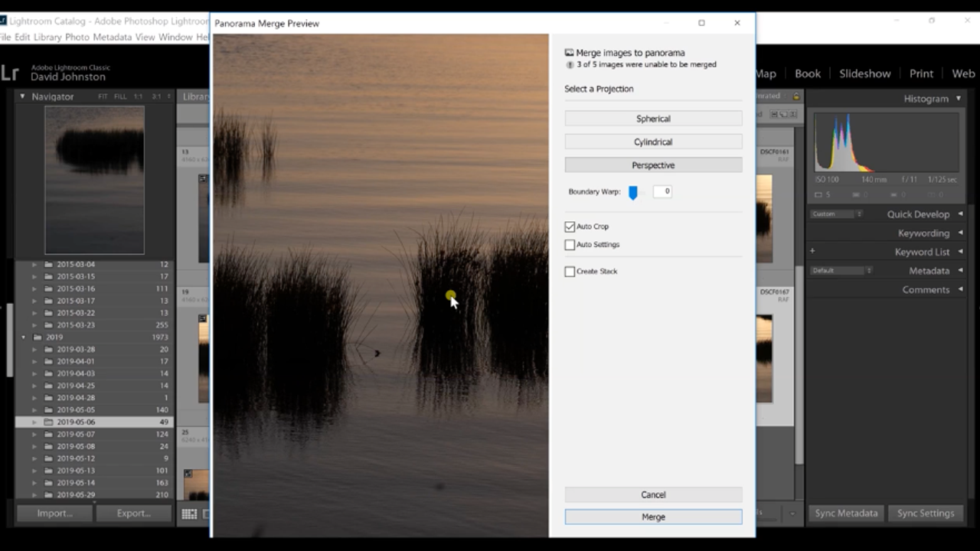Collapse the Histogram panel
980x551 pixels.
959,99
